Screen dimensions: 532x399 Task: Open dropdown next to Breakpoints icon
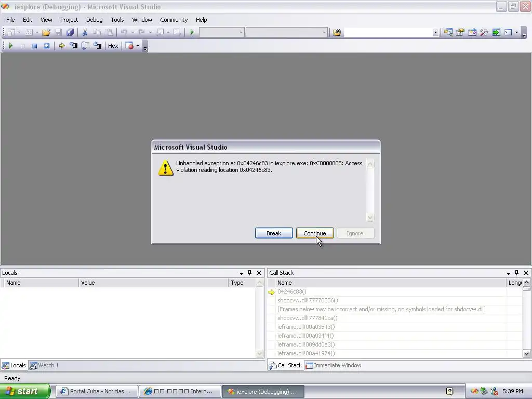tap(138, 46)
